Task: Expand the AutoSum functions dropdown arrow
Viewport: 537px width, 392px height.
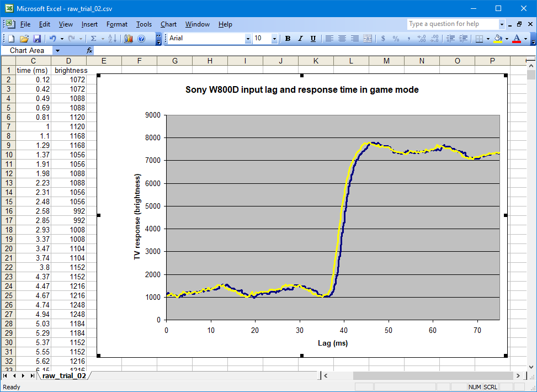Action: pyautogui.click(x=103, y=39)
